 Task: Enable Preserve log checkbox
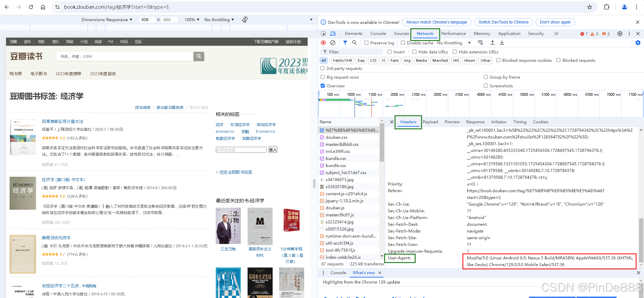pos(366,43)
